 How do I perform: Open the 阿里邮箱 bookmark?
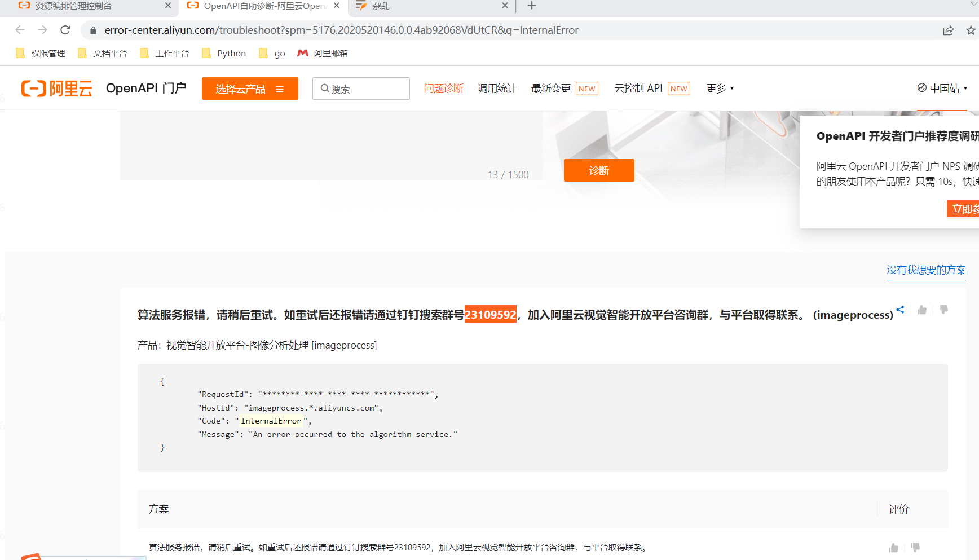coord(323,53)
